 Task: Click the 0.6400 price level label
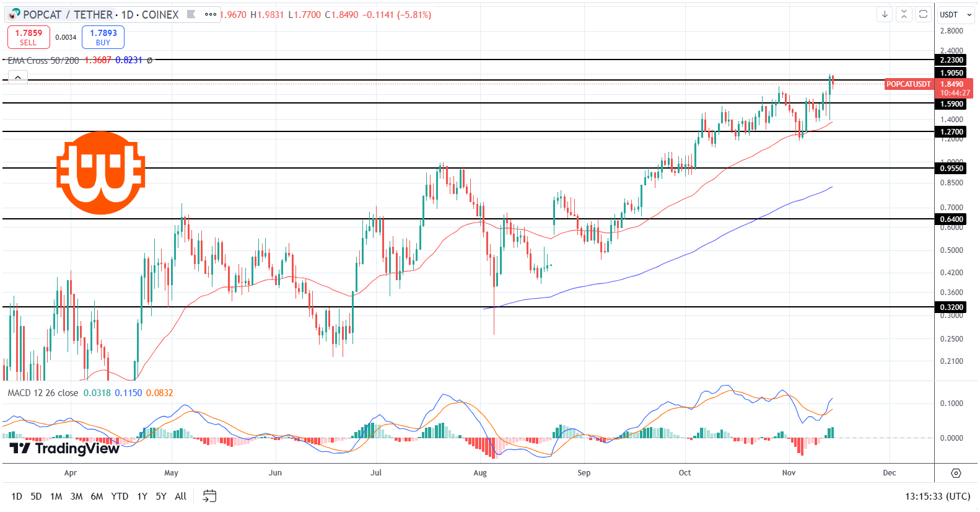click(x=952, y=219)
